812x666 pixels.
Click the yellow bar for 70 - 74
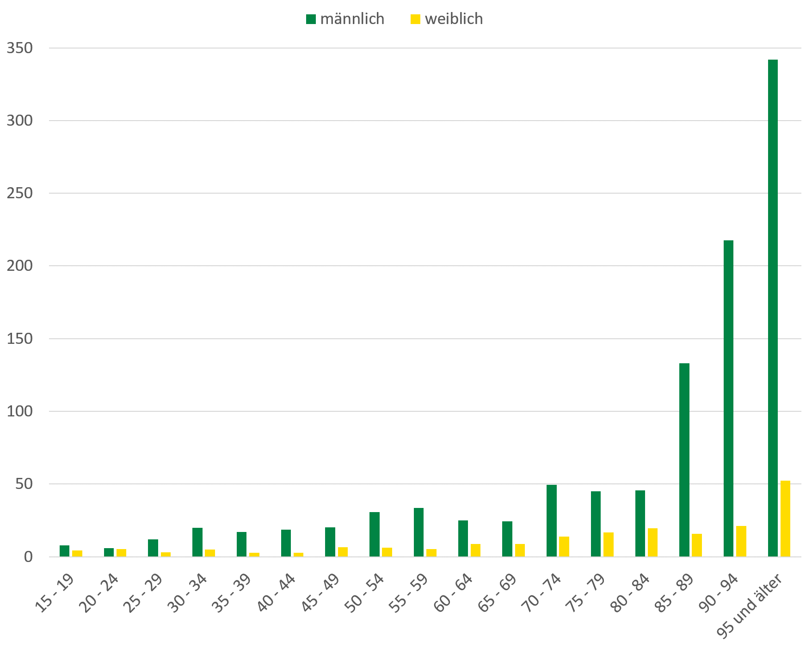coord(564,547)
